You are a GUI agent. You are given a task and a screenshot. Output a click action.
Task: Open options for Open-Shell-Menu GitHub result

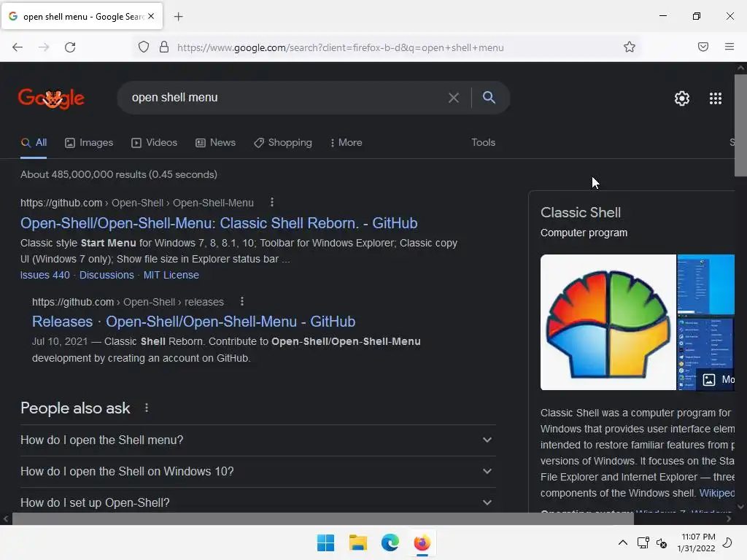pyautogui.click(x=272, y=203)
